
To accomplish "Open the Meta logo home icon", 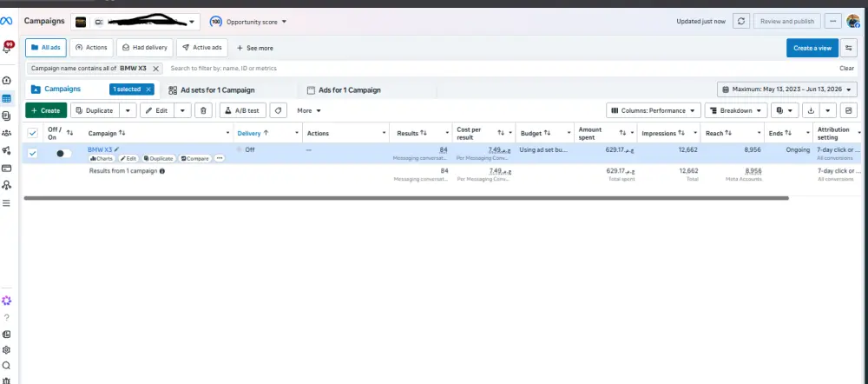I will tap(6, 22).
